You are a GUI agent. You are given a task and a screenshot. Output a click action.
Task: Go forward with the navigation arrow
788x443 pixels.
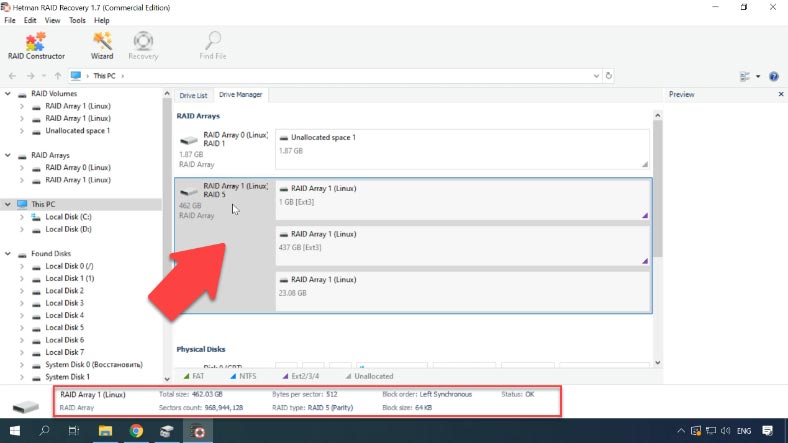31,76
